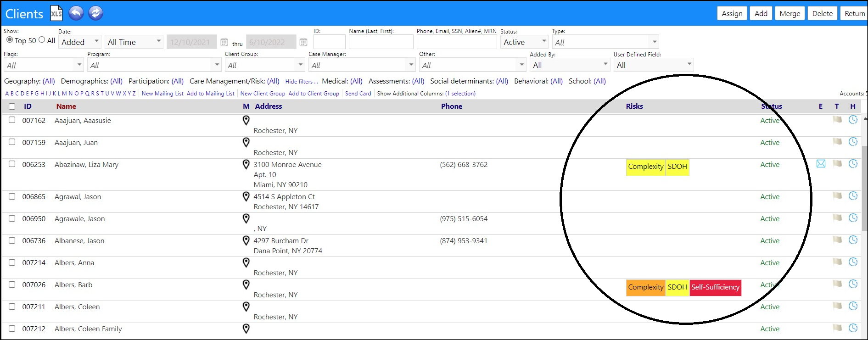This screenshot has width=868, height=340.
Task: Open the All Time date range dropdown
Action: tap(134, 42)
